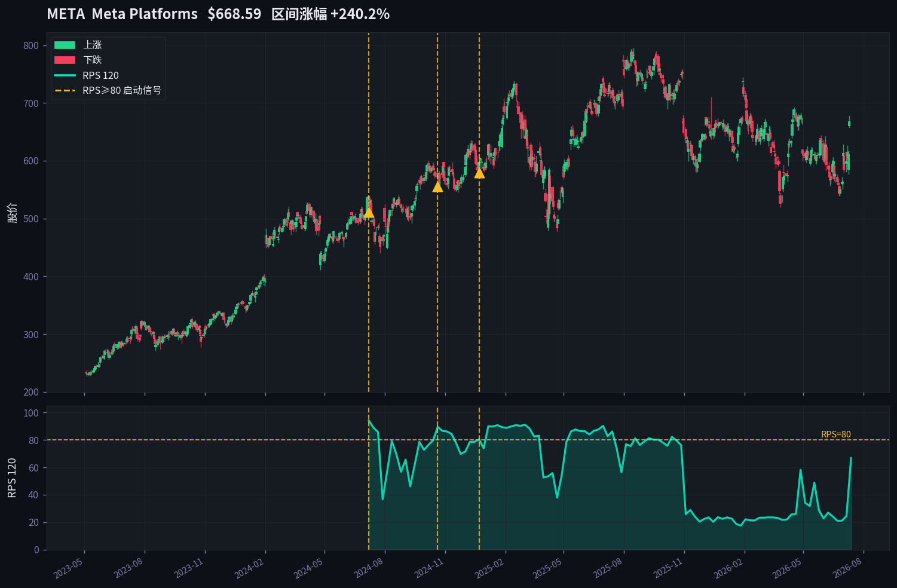The height and width of the screenshot is (588, 897).
Task: Click the 2023-08 date label
Action: (x=128, y=568)
